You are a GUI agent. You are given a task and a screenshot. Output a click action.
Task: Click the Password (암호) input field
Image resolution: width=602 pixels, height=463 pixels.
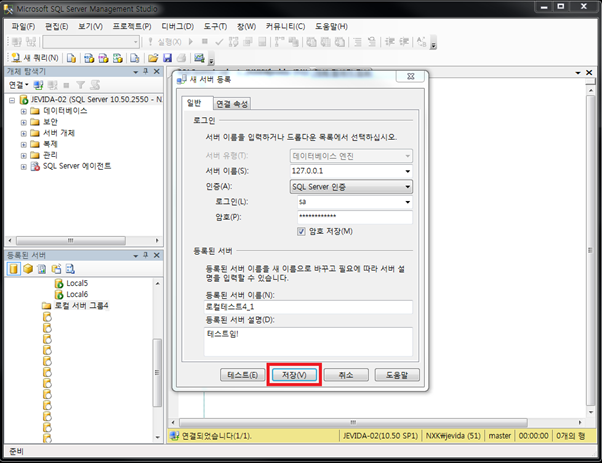pos(355,217)
